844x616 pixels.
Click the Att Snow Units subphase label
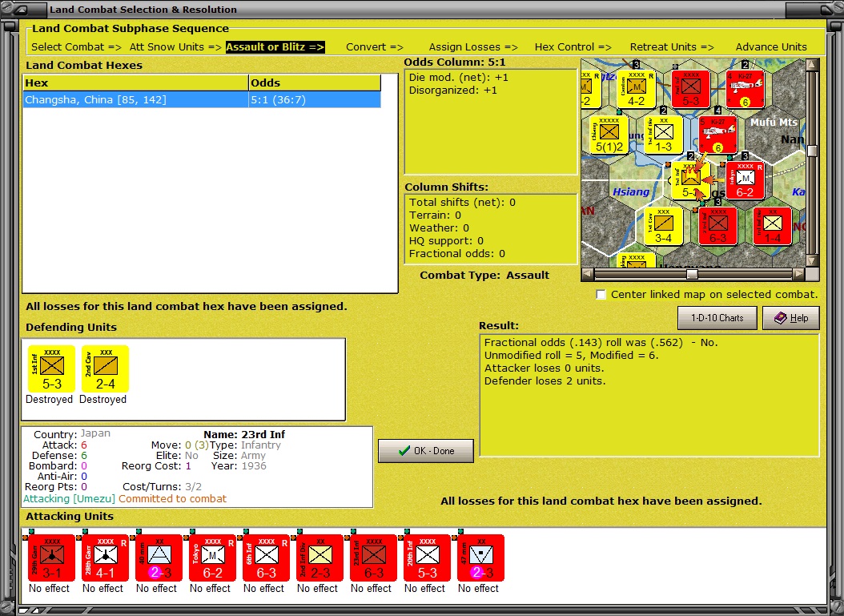tap(175, 46)
